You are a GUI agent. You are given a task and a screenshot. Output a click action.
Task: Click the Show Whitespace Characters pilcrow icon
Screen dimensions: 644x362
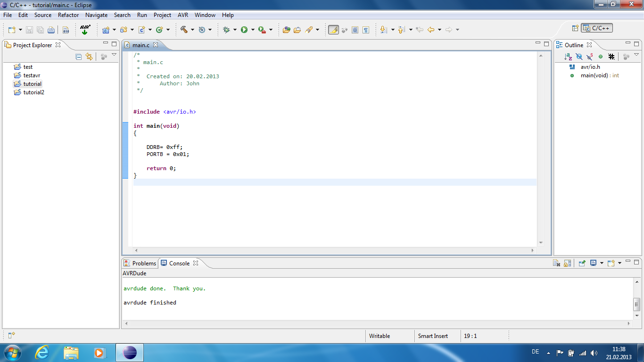point(366,29)
